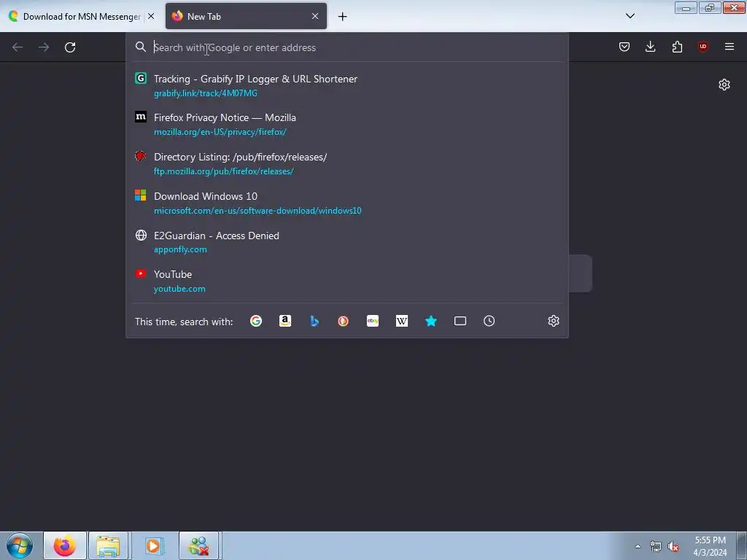Click the Windows Start orb
This screenshot has width=747, height=560.
click(20, 545)
